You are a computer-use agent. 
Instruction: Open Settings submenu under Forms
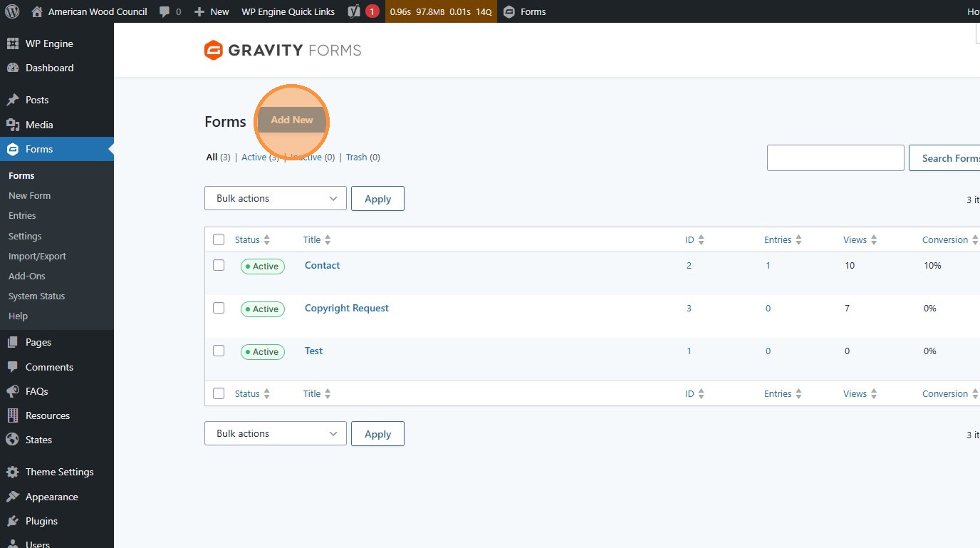pos(25,236)
